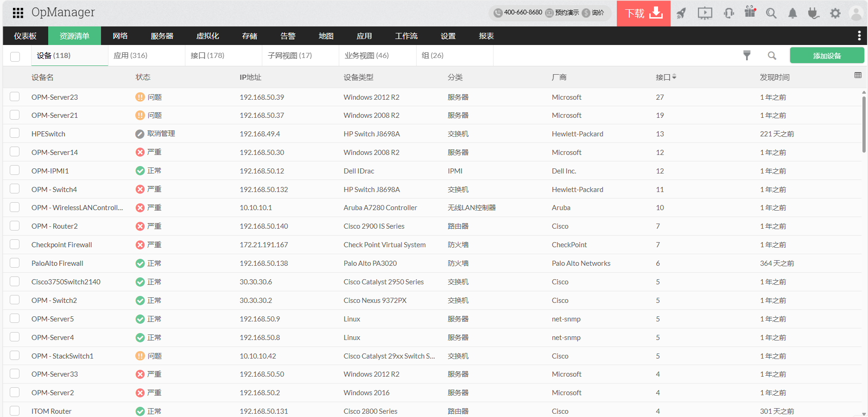This screenshot has width=868, height=417.
Task: Click the 正常 status icon for PaloAlto Firewall
Action: (x=140, y=263)
